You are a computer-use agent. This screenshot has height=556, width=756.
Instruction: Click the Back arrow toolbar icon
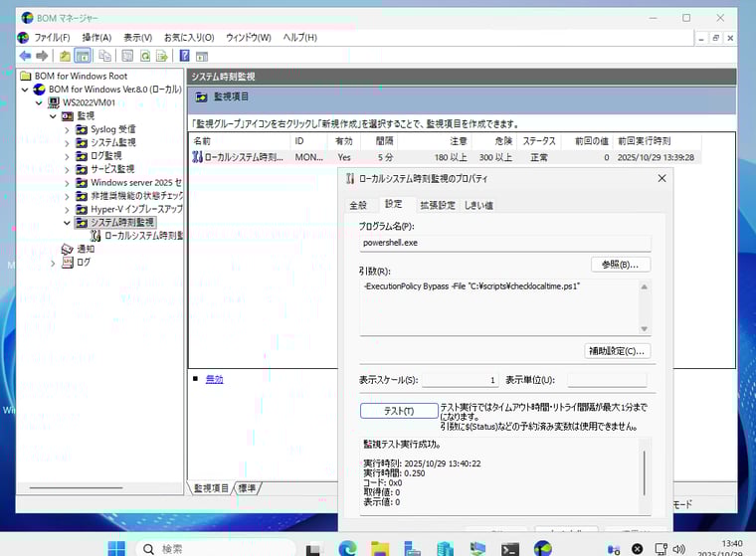(x=25, y=56)
